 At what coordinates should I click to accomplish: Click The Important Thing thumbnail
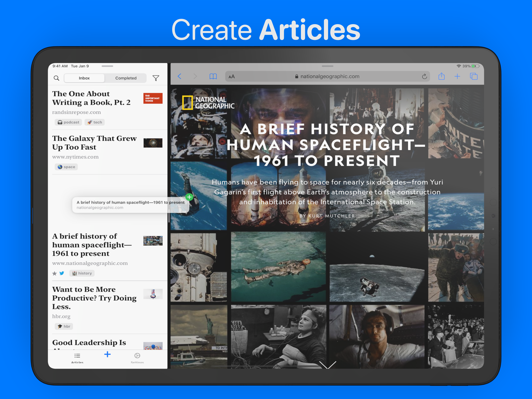[153, 98]
